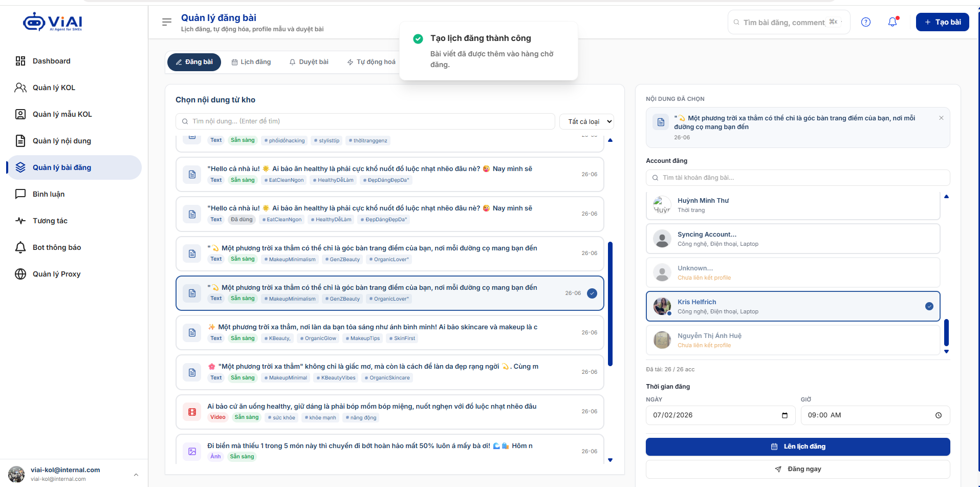This screenshot has width=980, height=487.
Task: Click search icon in account search box
Action: tap(655, 178)
